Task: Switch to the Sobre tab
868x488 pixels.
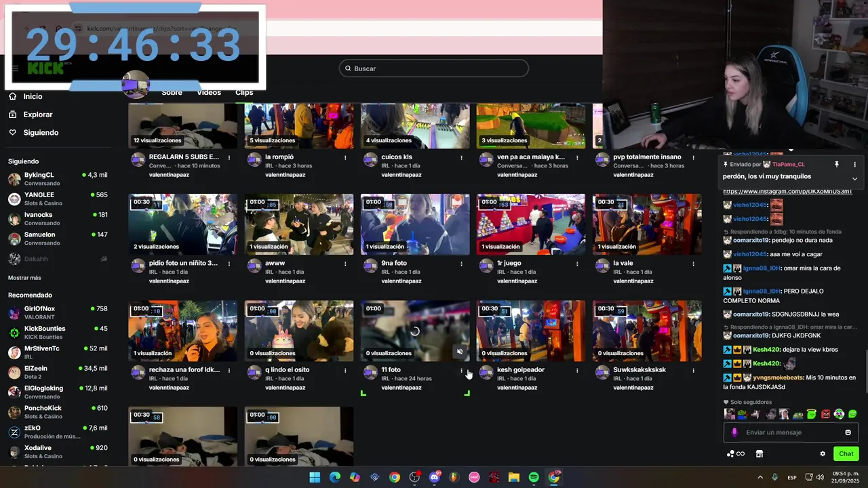Action: (172, 92)
